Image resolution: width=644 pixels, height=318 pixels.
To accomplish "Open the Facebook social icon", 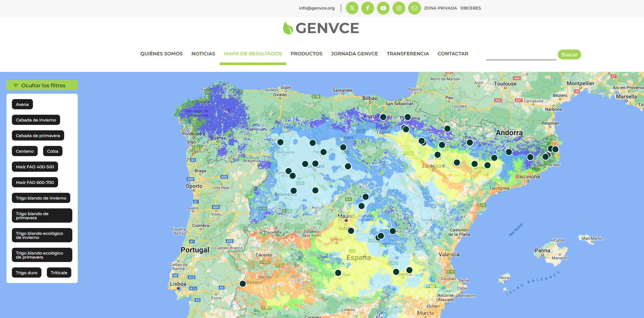I will point(368,8).
